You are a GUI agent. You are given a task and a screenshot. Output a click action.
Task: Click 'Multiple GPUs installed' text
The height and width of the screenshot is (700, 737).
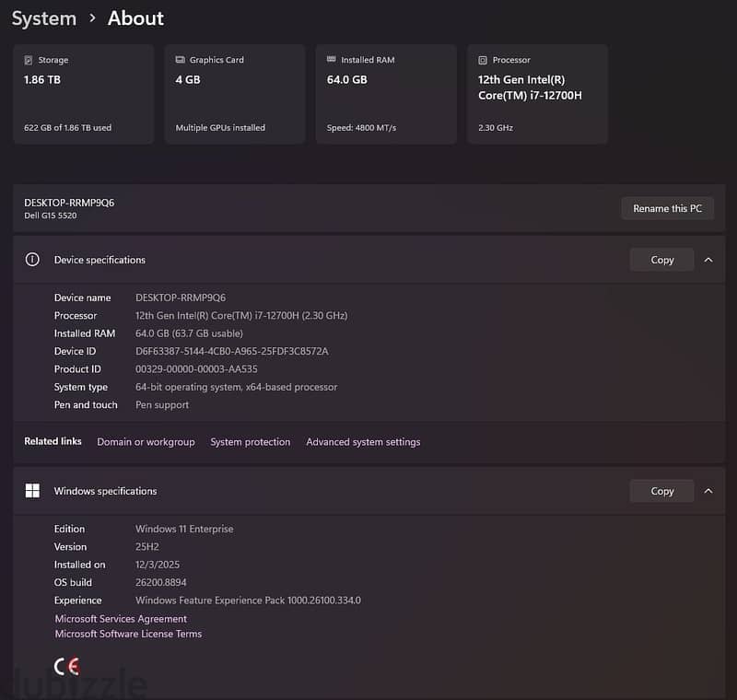[x=220, y=128]
